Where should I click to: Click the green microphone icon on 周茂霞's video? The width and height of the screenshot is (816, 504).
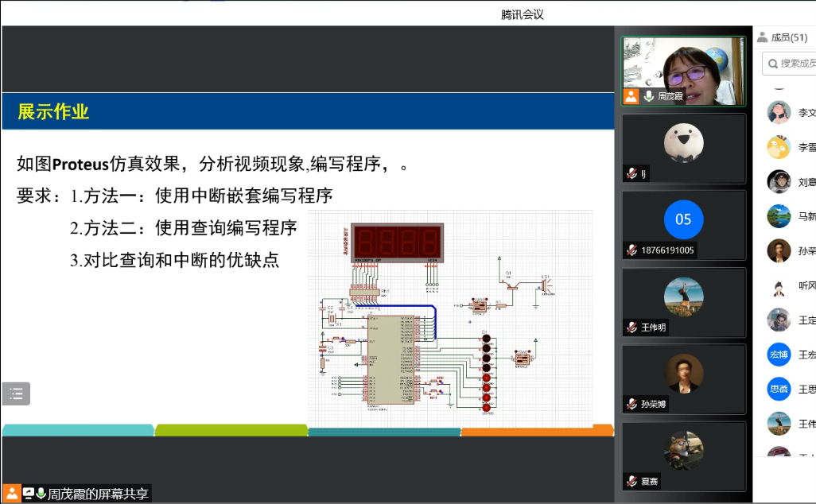click(649, 96)
